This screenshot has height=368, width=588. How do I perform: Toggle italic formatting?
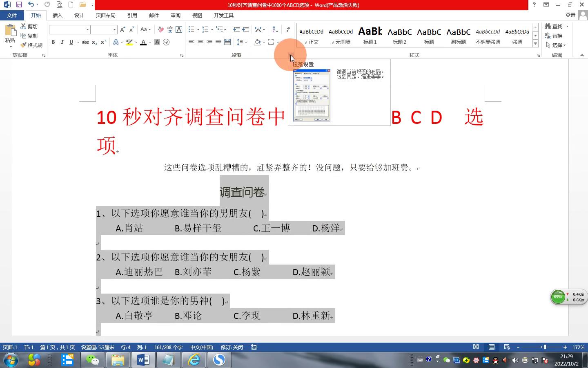tap(62, 42)
